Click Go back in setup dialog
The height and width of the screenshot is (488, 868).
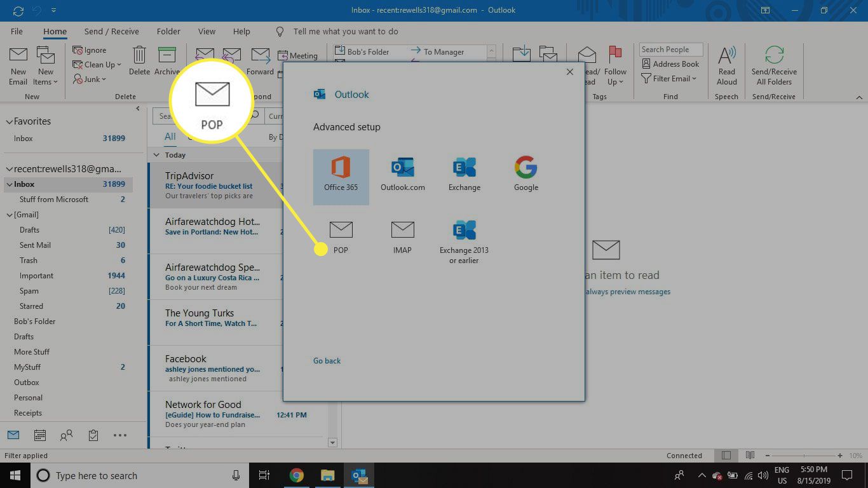point(327,360)
